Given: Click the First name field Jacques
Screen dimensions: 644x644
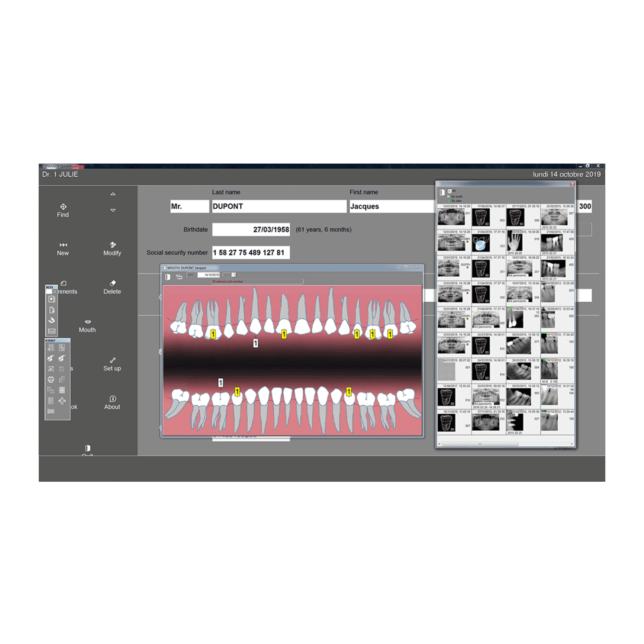Looking at the screenshot, I should point(392,206).
